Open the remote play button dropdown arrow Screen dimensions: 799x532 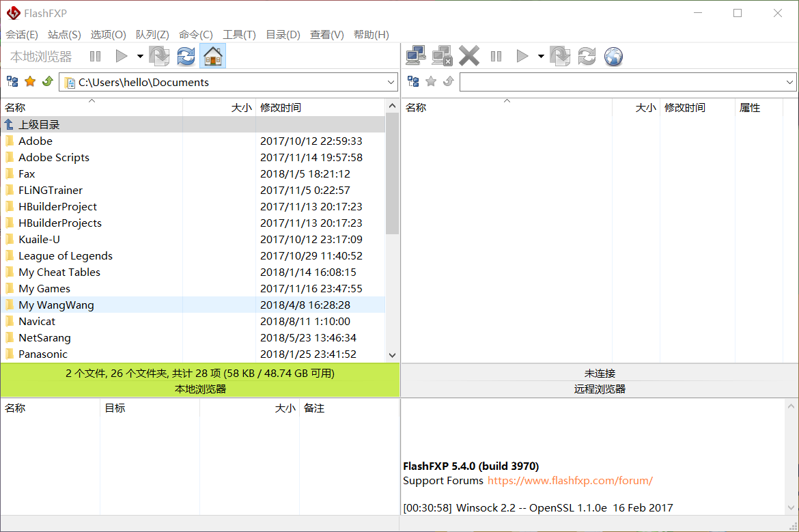(541, 56)
